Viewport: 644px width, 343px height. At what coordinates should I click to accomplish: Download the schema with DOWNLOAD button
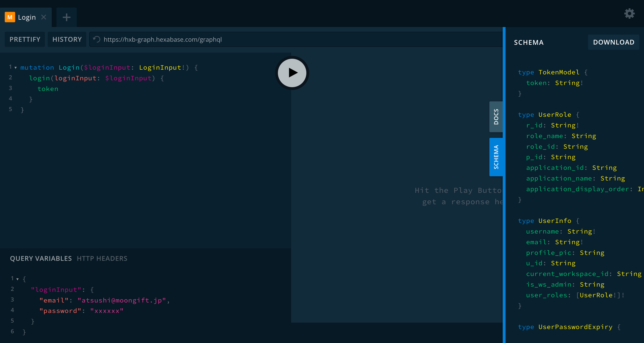pos(613,42)
